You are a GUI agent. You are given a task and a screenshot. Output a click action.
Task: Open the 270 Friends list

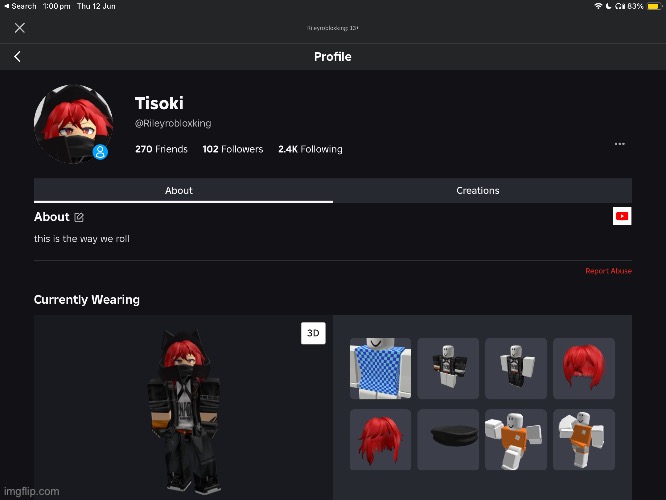161,149
